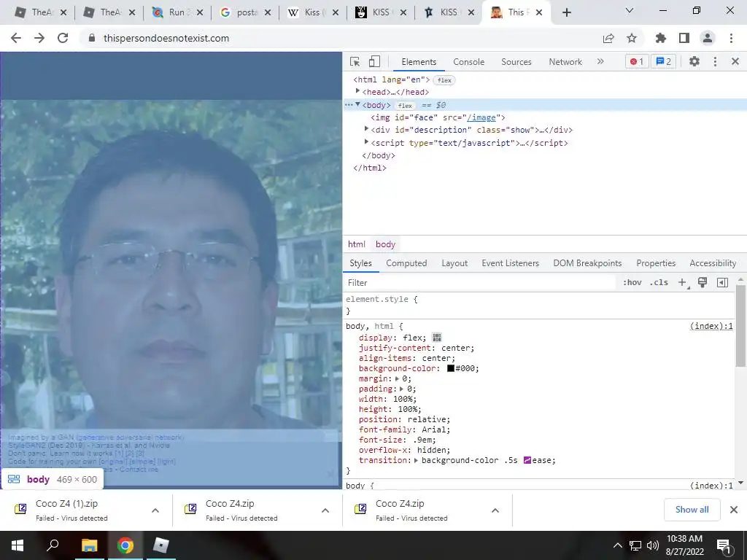Open the Event Listeners tab
Image resolution: width=747 pixels, height=560 pixels.
click(510, 262)
